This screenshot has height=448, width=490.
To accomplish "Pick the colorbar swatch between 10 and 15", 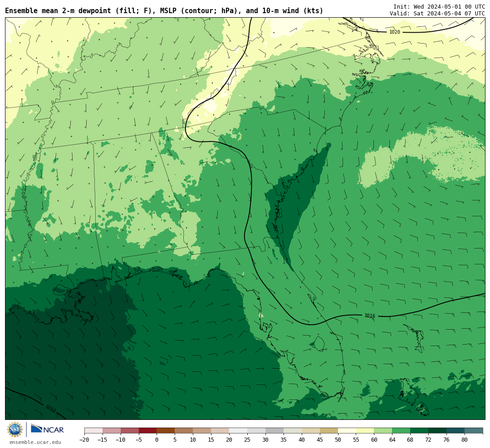I will click(x=202, y=430).
